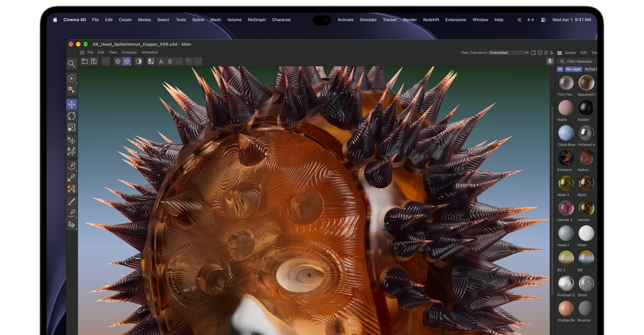Select the All material filter
The width and height of the screenshot is (644, 335).
point(560,69)
